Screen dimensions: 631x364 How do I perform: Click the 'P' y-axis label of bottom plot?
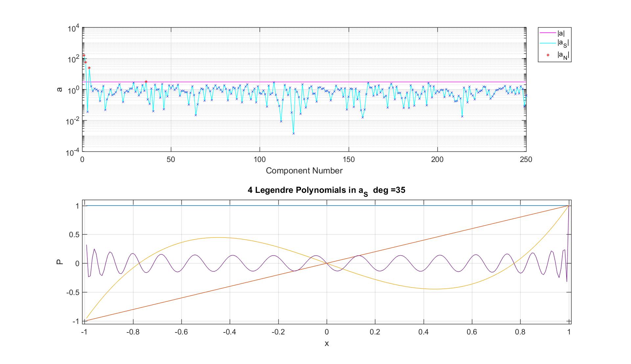pos(59,262)
